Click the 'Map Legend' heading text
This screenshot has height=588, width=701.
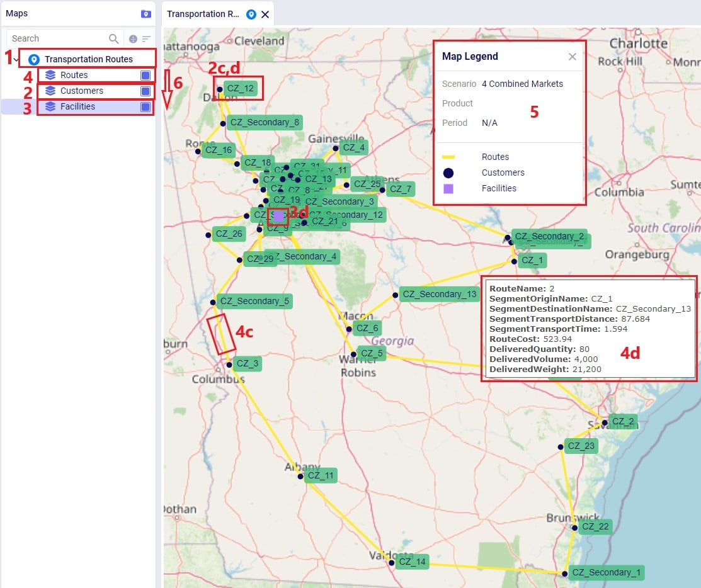[470, 56]
